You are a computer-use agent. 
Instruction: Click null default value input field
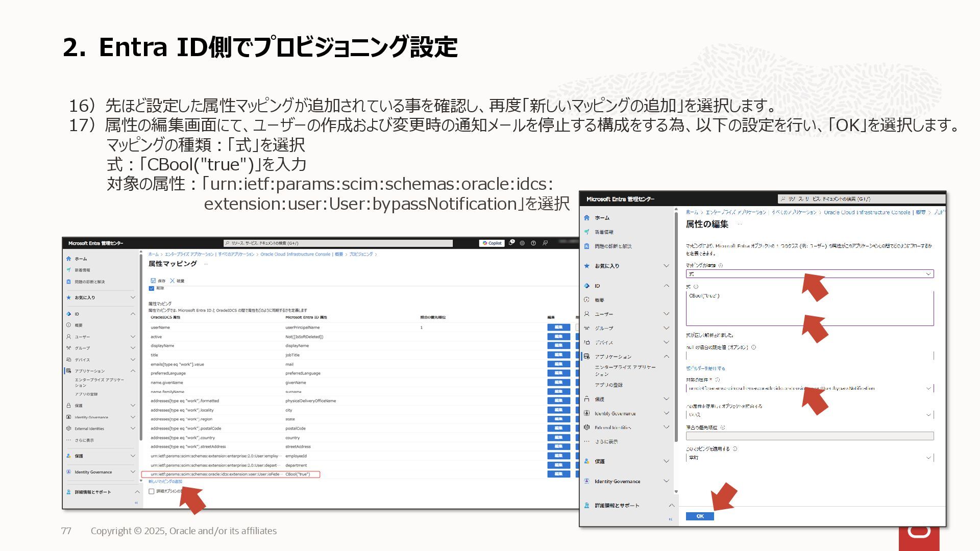pos(810,356)
